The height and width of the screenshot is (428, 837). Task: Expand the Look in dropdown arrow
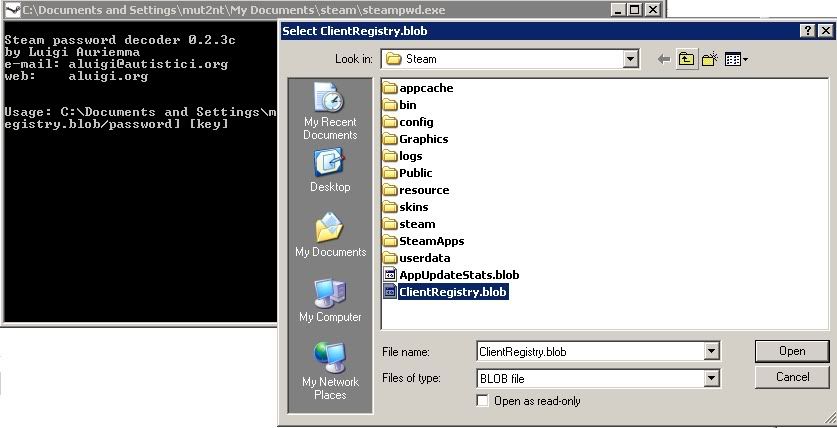coord(630,60)
